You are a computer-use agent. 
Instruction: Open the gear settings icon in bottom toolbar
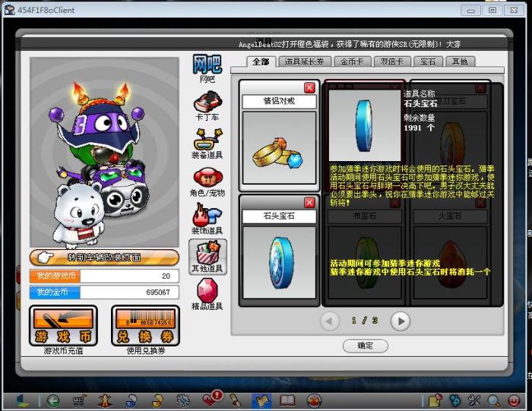183,401
